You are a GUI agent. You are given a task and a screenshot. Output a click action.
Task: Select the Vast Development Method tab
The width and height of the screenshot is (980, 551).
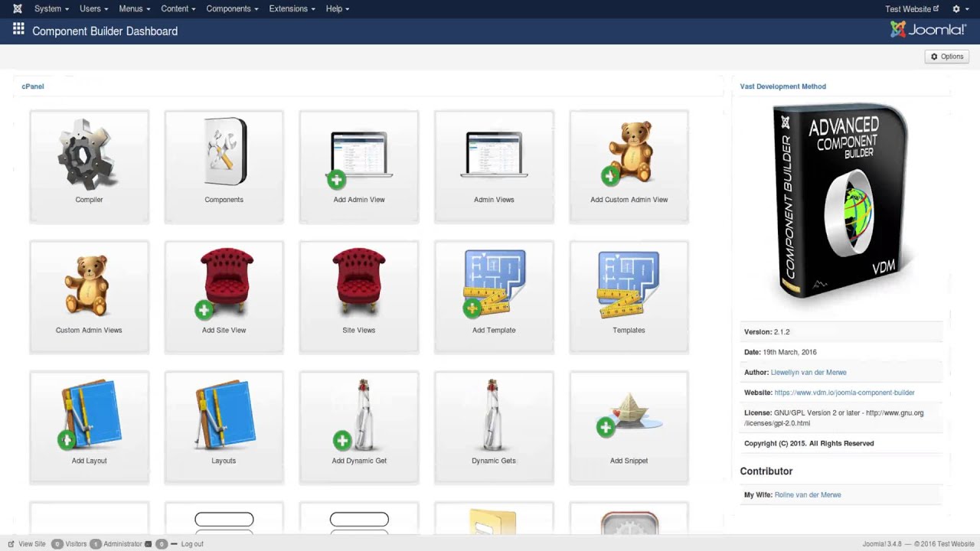[x=783, y=86]
